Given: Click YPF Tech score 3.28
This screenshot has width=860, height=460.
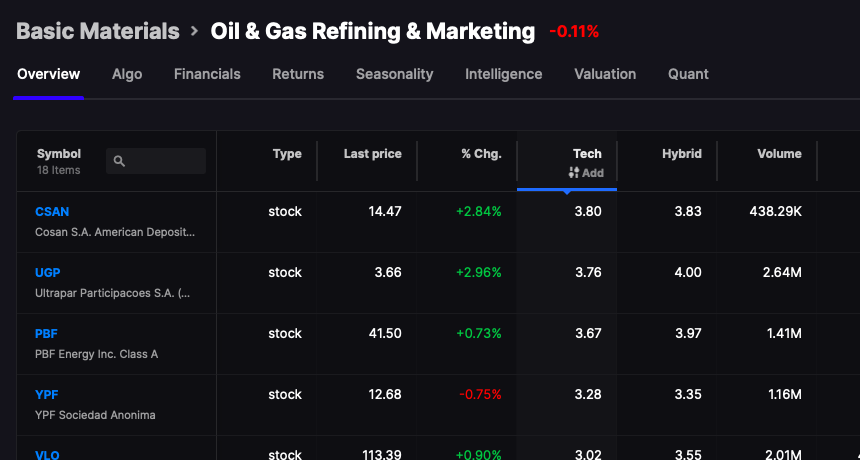Looking at the screenshot, I should pyautogui.click(x=588, y=394).
